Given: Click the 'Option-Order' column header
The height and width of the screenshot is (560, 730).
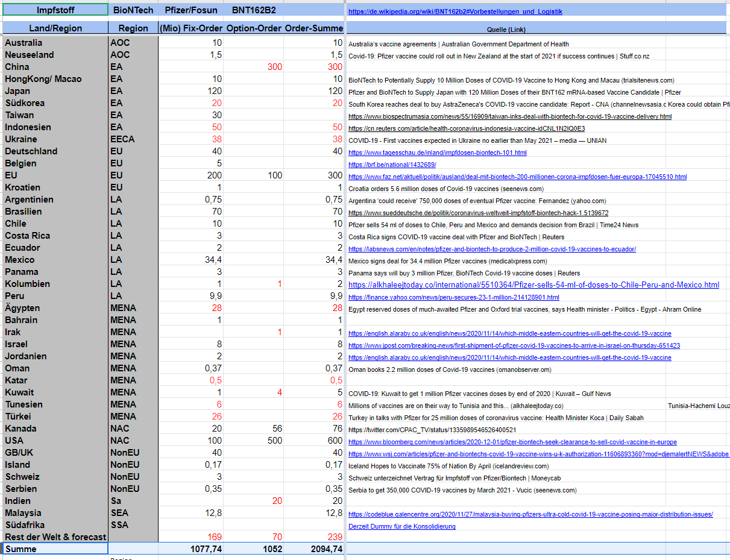Looking at the screenshot, I should tap(254, 28).
